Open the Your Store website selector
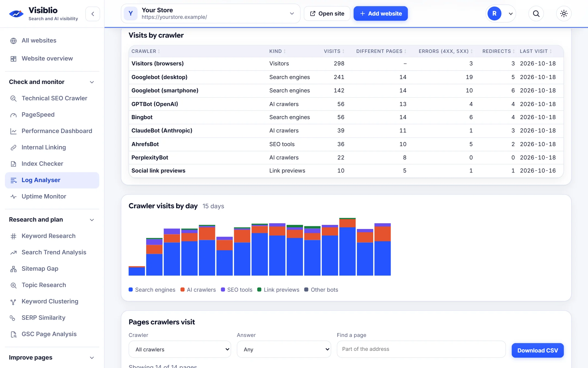Image resolution: width=588 pixels, height=368 pixels. click(210, 14)
